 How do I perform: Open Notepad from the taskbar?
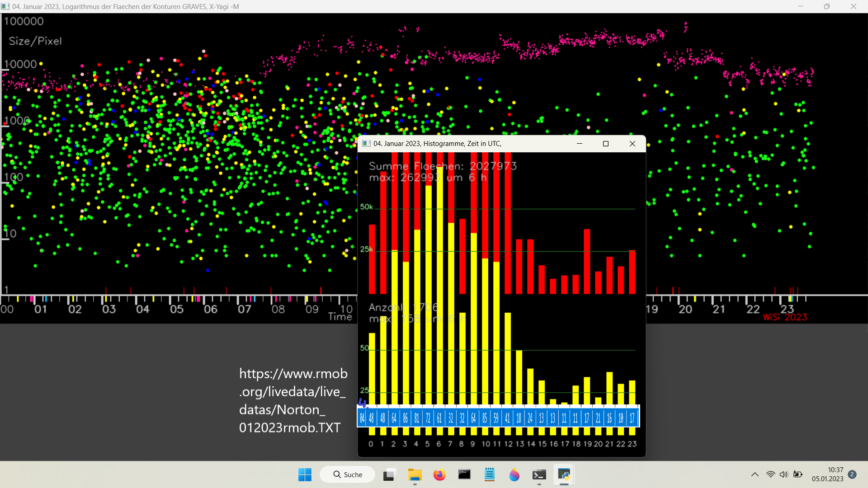coord(489,474)
